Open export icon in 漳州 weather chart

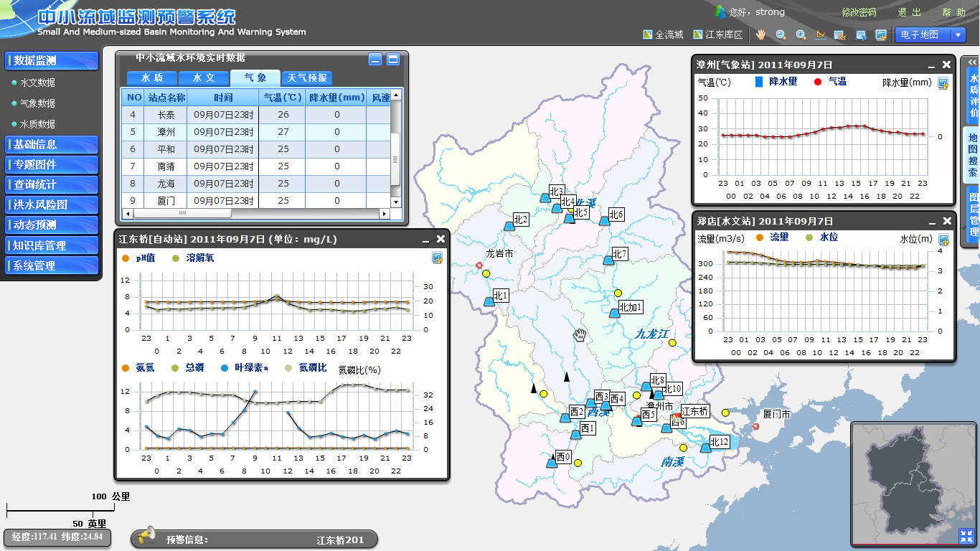point(943,83)
